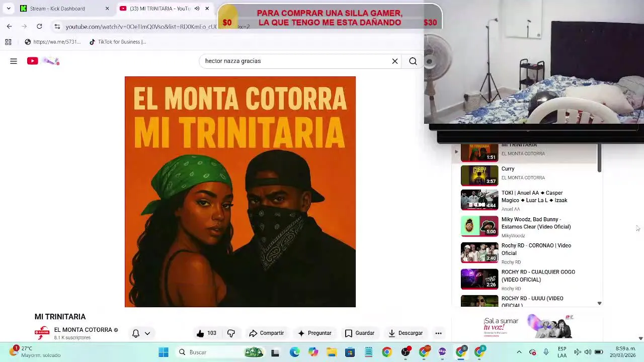Viewport: 644px width, 362px height.
Task: Open Chrome tab search dropdown
Action: [x=9, y=9]
